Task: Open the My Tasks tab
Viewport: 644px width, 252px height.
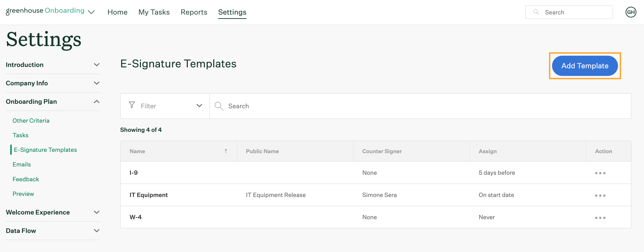Action: (154, 12)
